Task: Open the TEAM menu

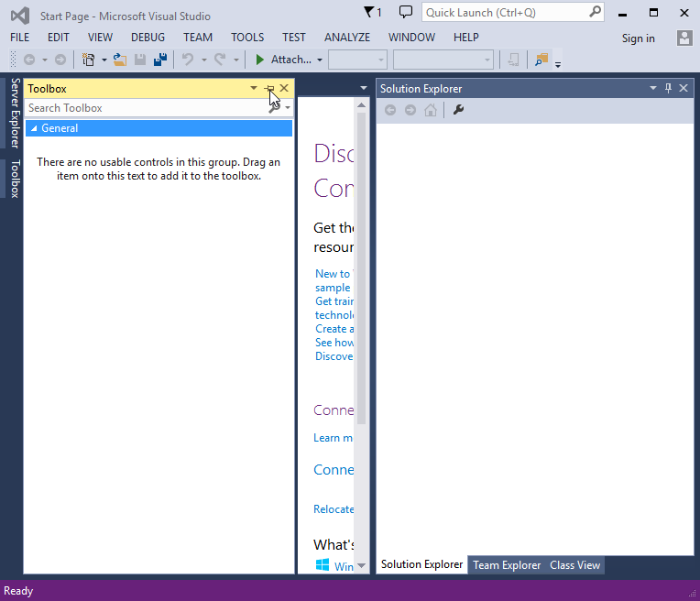Action: point(198,38)
